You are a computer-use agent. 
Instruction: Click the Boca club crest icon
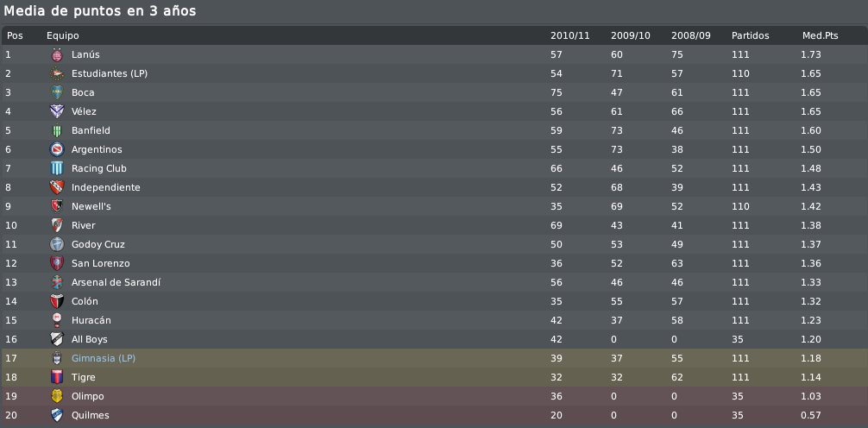57,92
